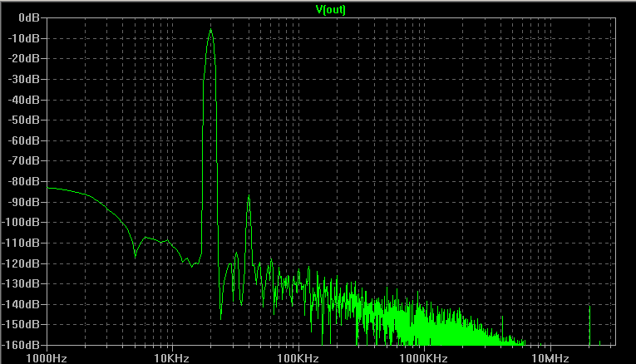Click the -110dB axis label
The width and height of the screenshot is (636, 364).
pyautogui.click(x=21, y=243)
